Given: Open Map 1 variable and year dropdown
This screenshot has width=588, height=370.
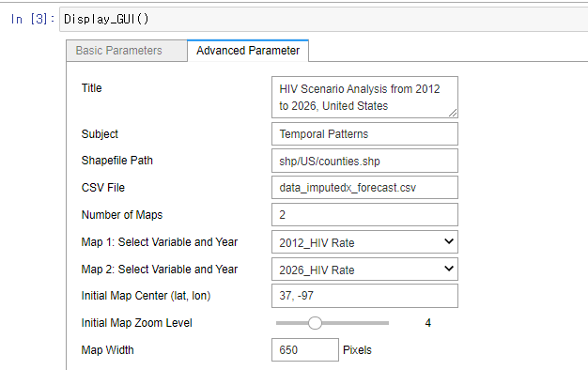Looking at the screenshot, I should 364,242.
